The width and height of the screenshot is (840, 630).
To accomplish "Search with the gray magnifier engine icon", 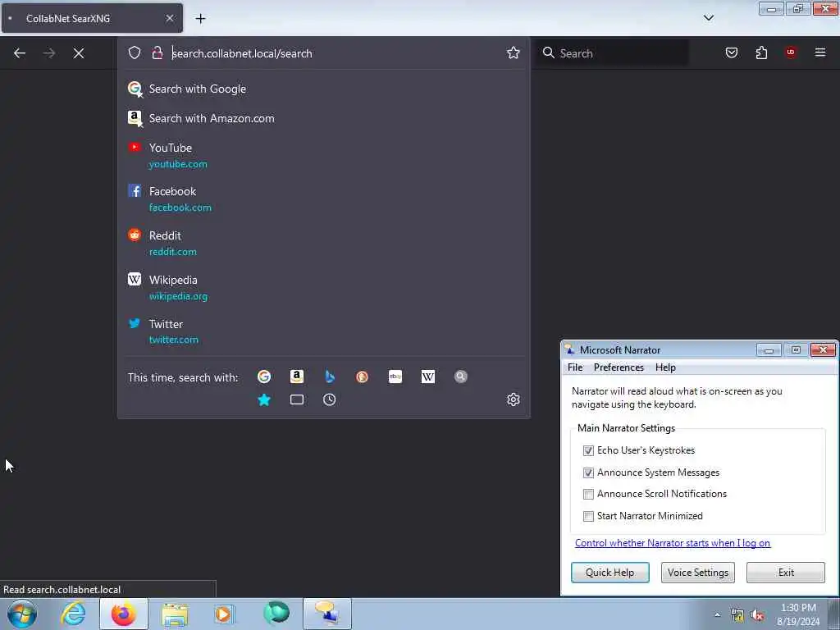I will coord(461,377).
